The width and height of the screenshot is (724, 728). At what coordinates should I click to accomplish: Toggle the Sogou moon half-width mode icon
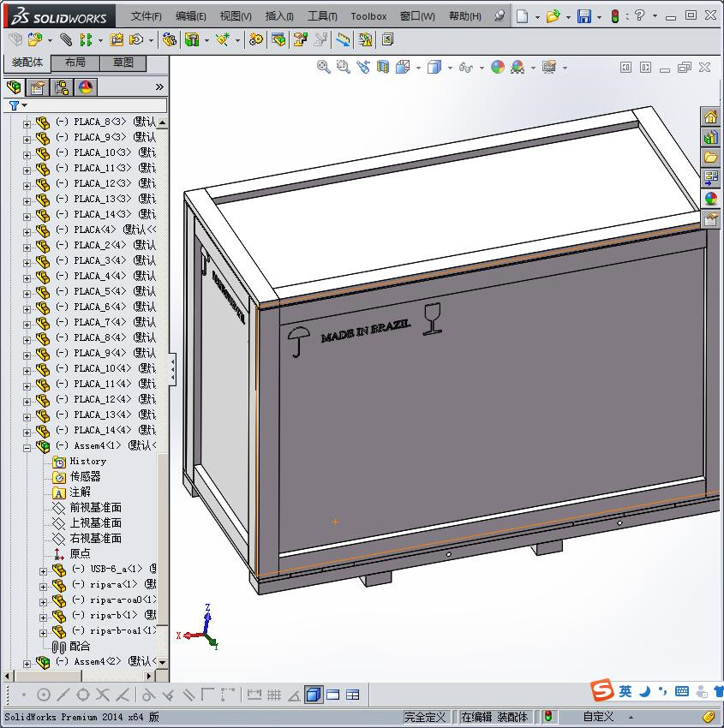644,691
